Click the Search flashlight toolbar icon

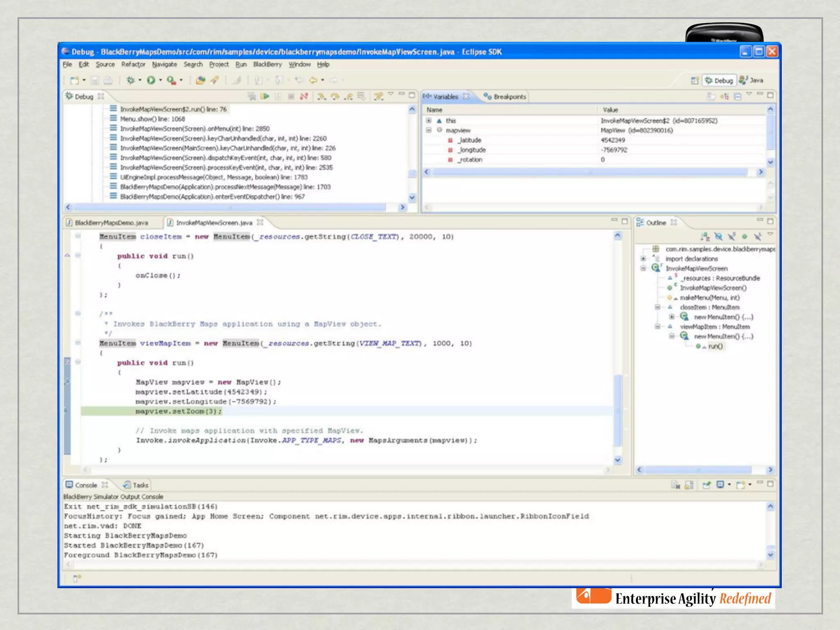215,80
